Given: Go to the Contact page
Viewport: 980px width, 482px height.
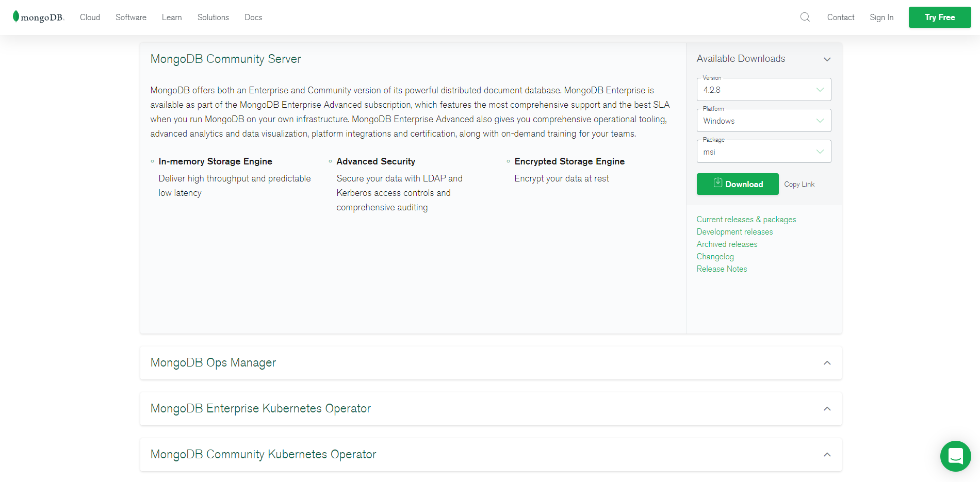Looking at the screenshot, I should [x=841, y=17].
